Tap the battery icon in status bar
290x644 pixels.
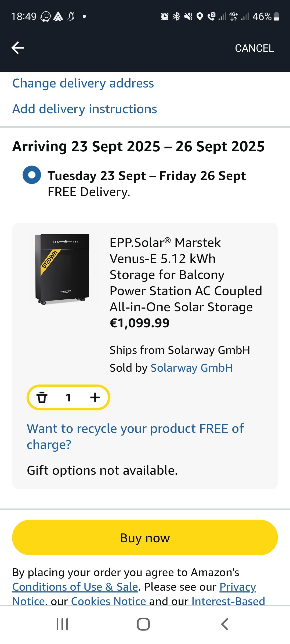pos(276,17)
